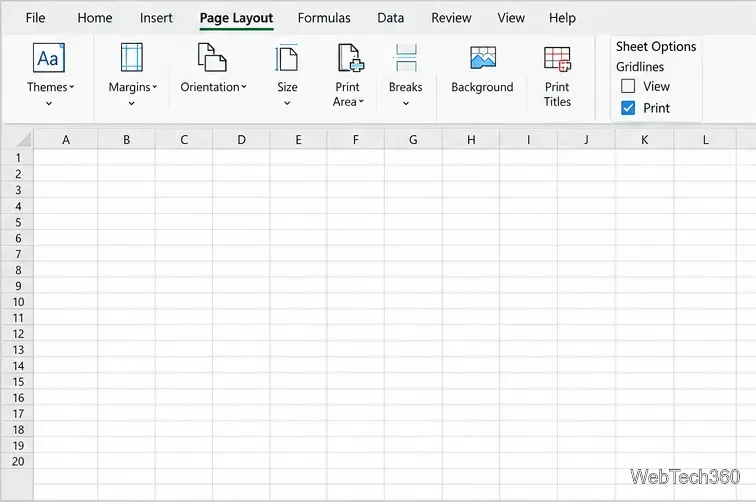
Task: Expand the Themes dropdown chevron
Action: [49, 103]
